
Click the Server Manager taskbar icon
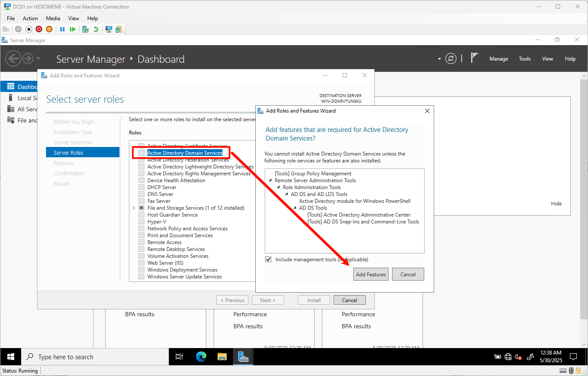[x=243, y=357]
